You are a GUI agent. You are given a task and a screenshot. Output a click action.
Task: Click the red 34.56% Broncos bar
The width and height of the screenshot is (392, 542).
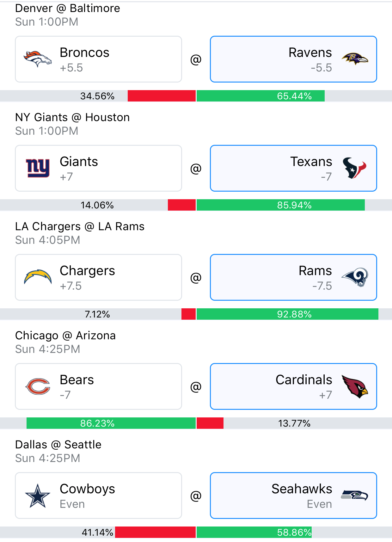162,96
